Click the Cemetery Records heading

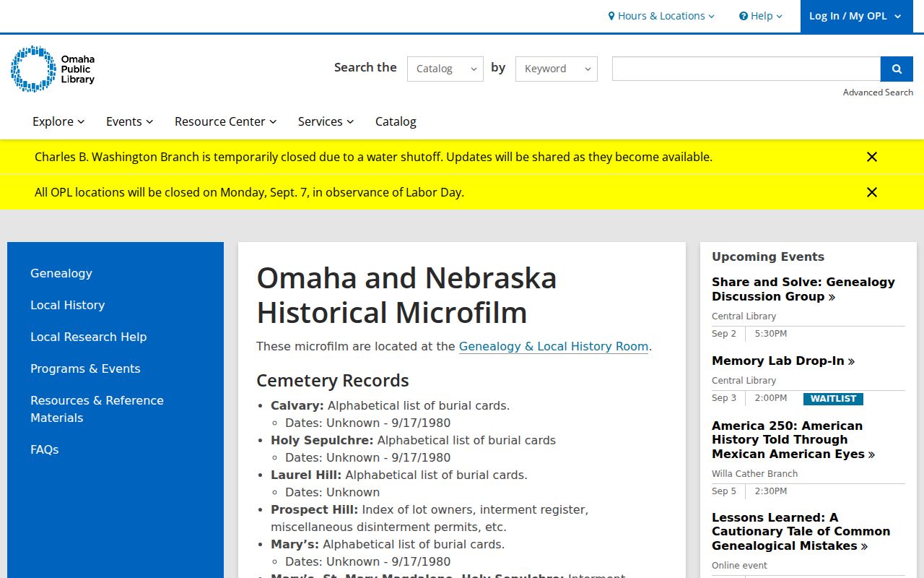pyautogui.click(x=333, y=380)
